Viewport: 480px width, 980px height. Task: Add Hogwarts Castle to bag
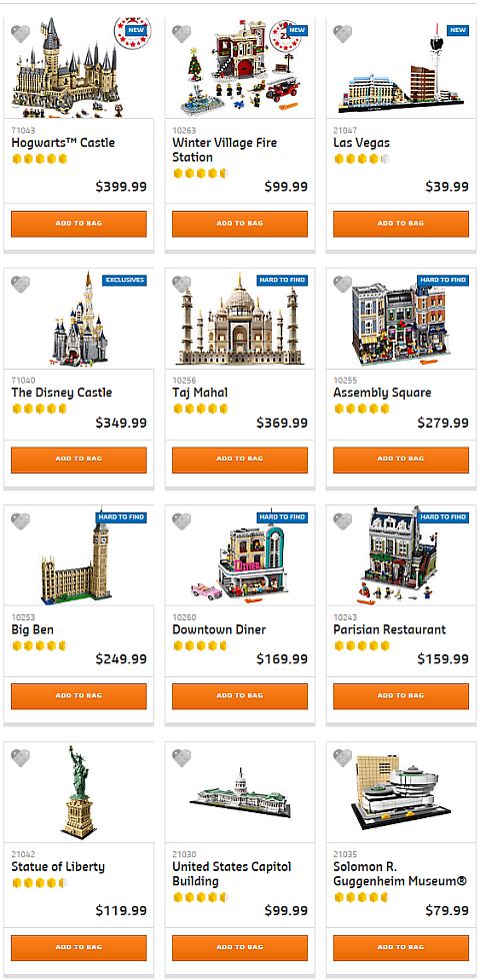(x=79, y=224)
